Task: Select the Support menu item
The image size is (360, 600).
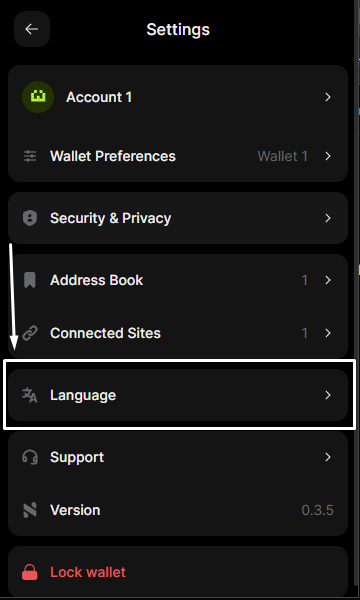Action: [178, 457]
